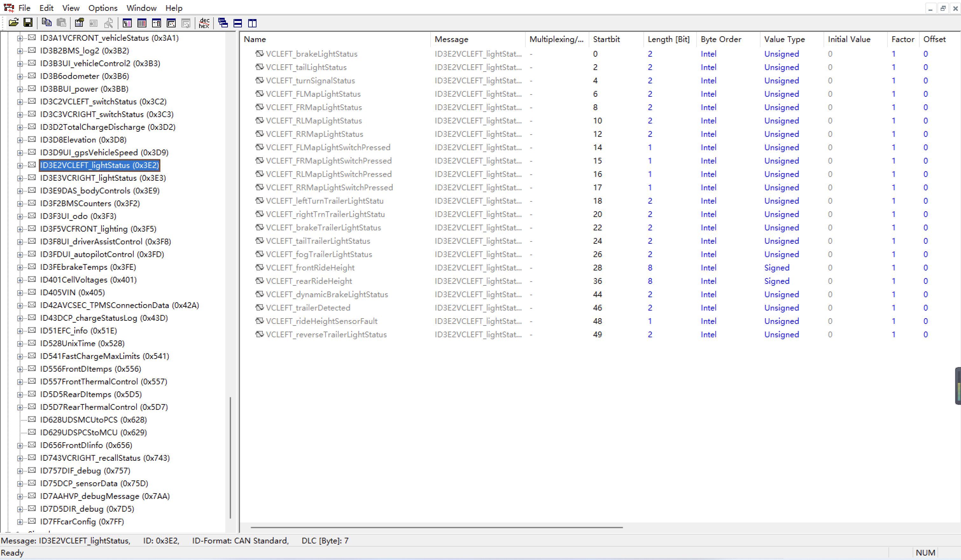Expand the ID7FFcarConfig tree node
The height and width of the screenshot is (560, 961).
(x=20, y=522)
